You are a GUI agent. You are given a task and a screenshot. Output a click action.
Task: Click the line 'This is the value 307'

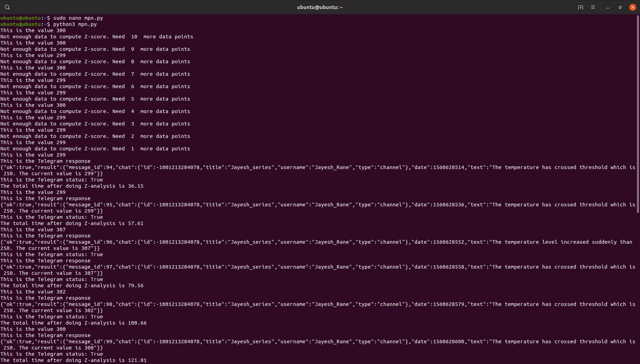33,230
